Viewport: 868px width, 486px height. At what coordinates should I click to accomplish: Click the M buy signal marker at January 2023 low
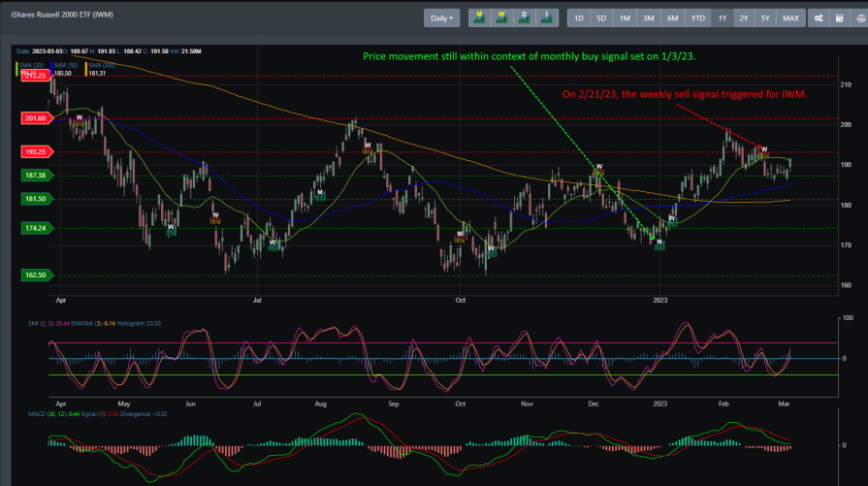pos(659,243)
